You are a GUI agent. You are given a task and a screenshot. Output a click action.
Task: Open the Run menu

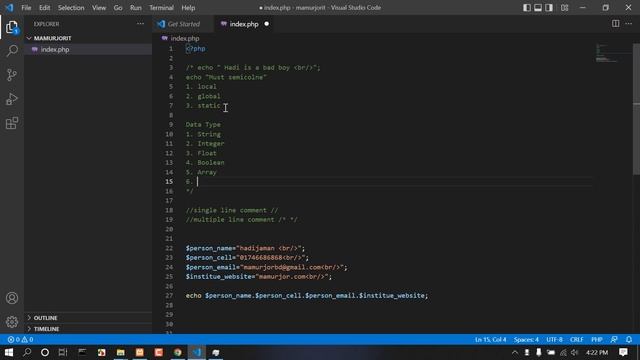click(x=136, y=8)
